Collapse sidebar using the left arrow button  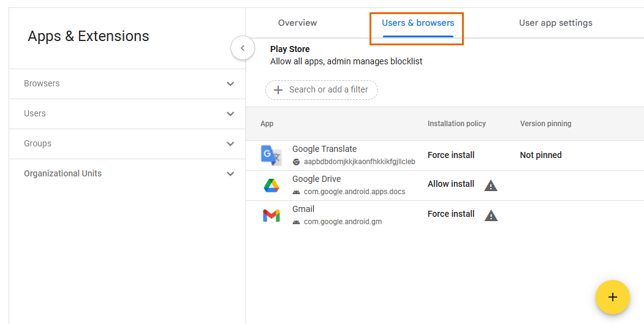tap(243, 48)
